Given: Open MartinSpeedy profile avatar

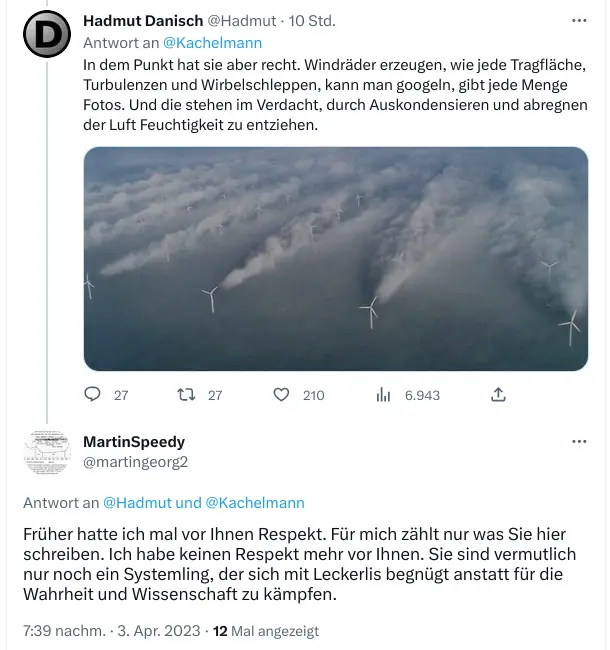Looking at the screenshot, I should coord(47,452).
